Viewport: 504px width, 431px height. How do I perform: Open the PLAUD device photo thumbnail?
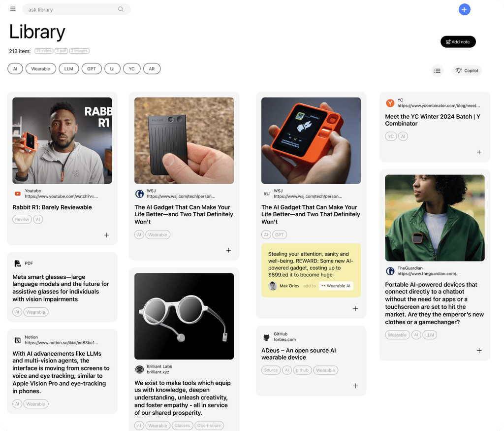[184, 140]
